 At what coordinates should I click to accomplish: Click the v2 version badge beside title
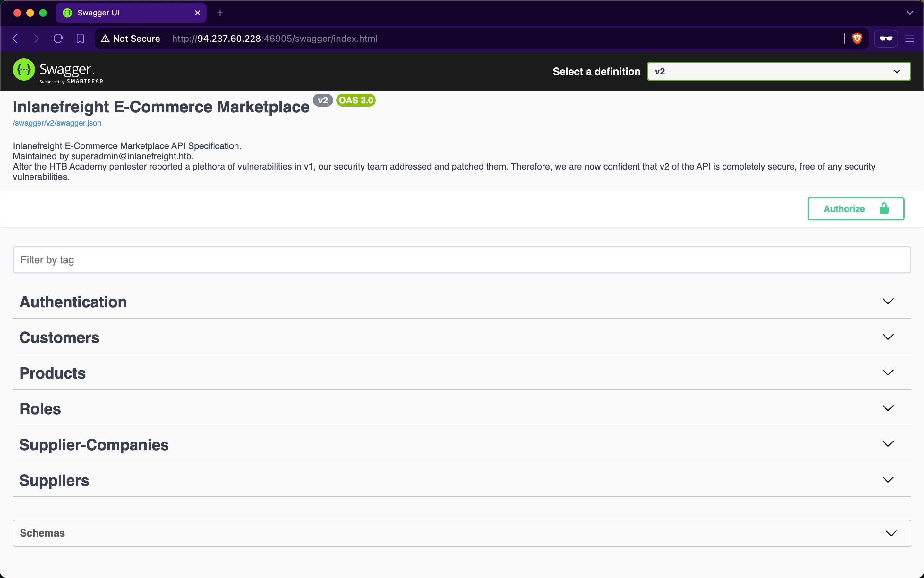pyautogui.click(x=323, y=100)
